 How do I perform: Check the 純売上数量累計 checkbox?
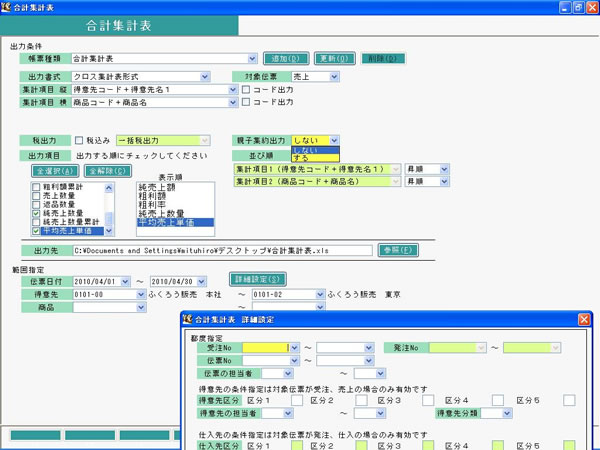[x=36, y=222]
